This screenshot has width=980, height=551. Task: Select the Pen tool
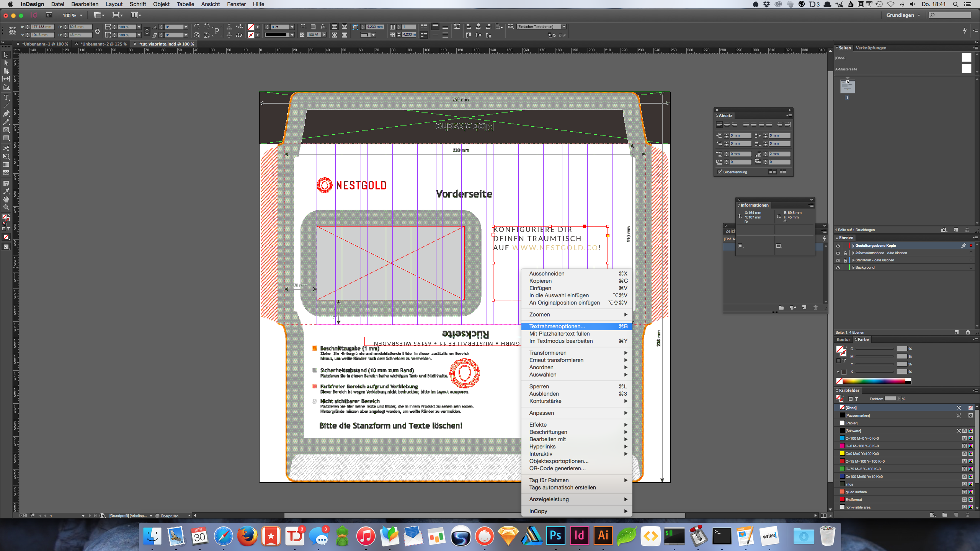pyautogui.click(x=6, y=114)
